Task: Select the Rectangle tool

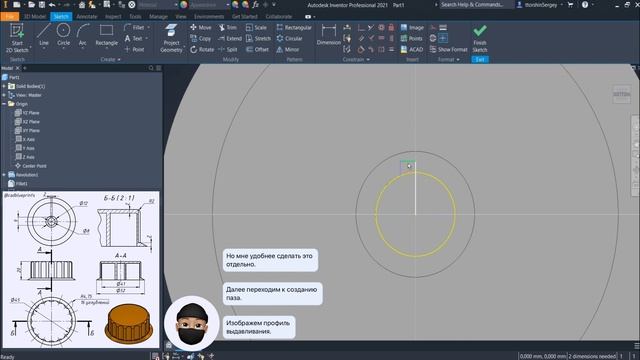Action: coord(107,35)
